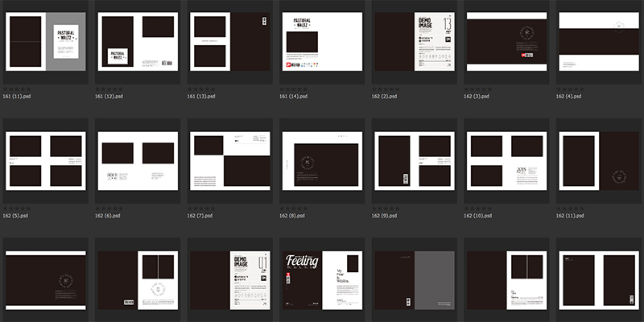The width and height of the screenshot is (644, 322).
Task: Click the file name 161 (12).psd
Action: click(x=109, y=97)
